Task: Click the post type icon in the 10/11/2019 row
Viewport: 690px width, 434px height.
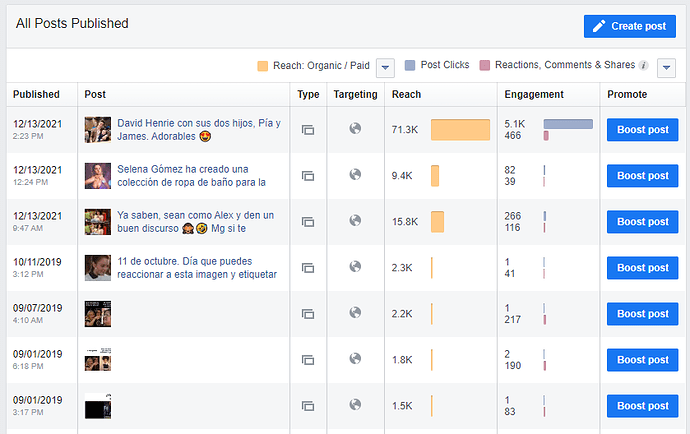Action: click(308, 268)
